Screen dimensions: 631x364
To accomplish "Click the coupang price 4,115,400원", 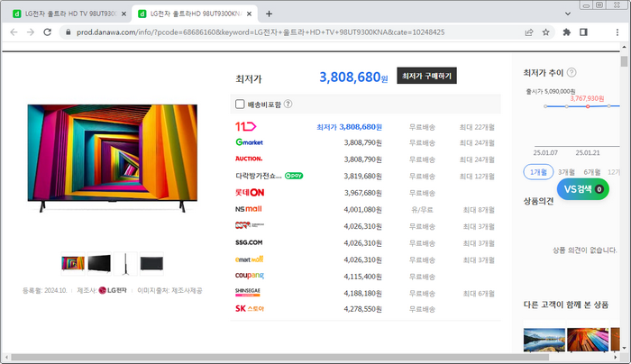I will (362, 277).
